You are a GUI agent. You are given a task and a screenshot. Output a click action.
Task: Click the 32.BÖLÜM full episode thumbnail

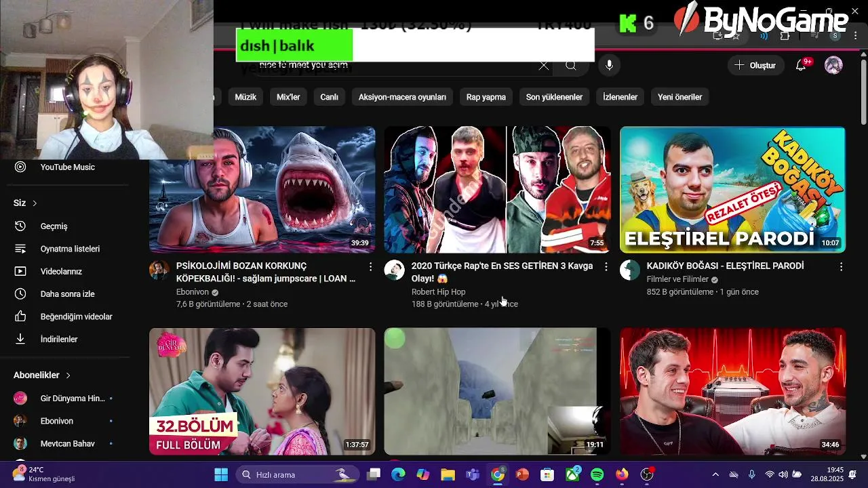pos(262,391)
